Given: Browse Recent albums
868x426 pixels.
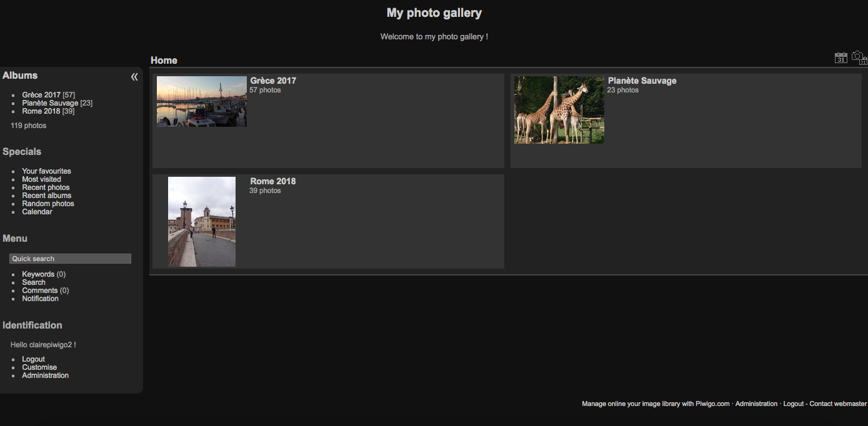Looking at the screenshot, I should pos(46,195).
